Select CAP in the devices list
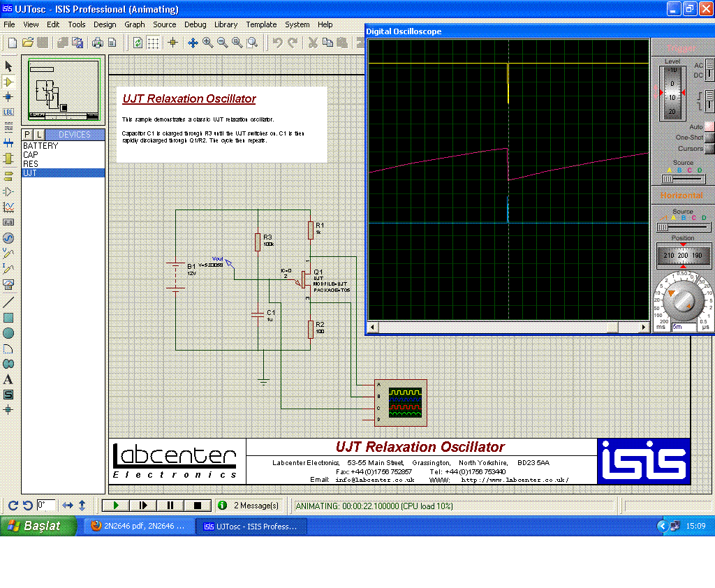This screenshot has height=588, width=715. 64,155
